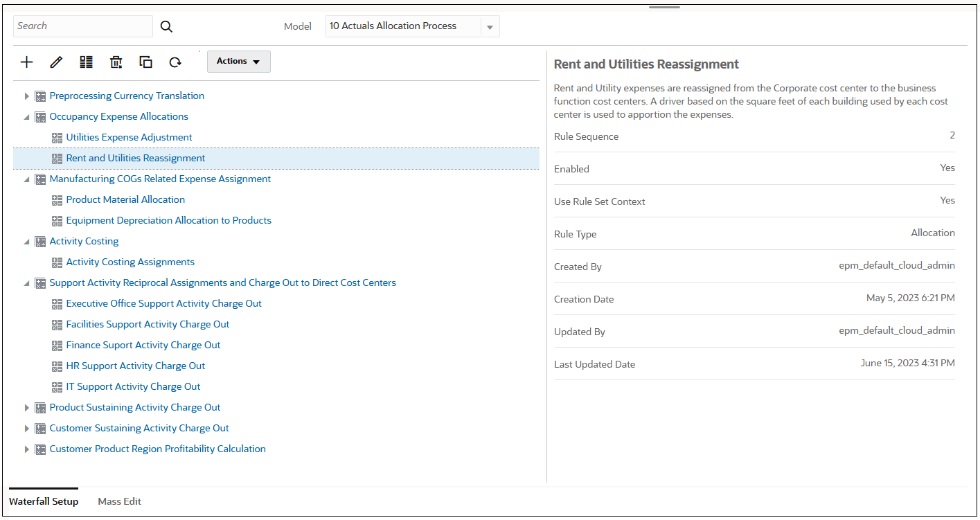Select the Edit pencil icon

(x=56, y=62)
